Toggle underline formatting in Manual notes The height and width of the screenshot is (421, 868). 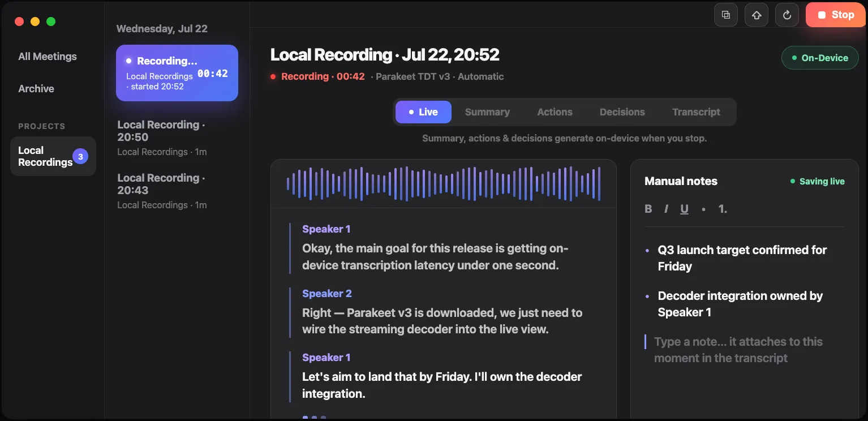point(684,209)
